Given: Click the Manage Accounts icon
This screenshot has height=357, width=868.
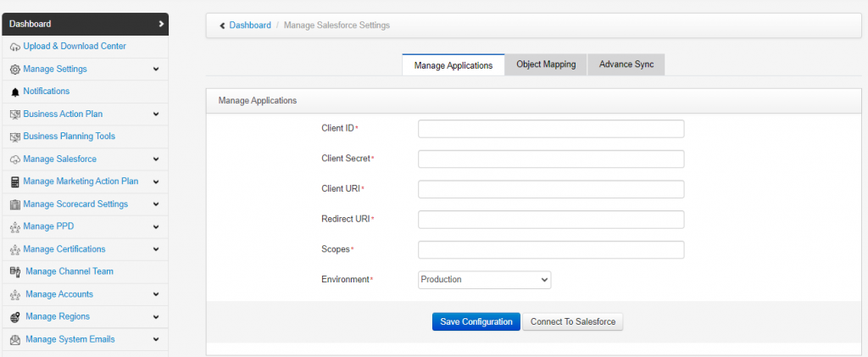Looking at the screenshot, I should tap(15, 294).
